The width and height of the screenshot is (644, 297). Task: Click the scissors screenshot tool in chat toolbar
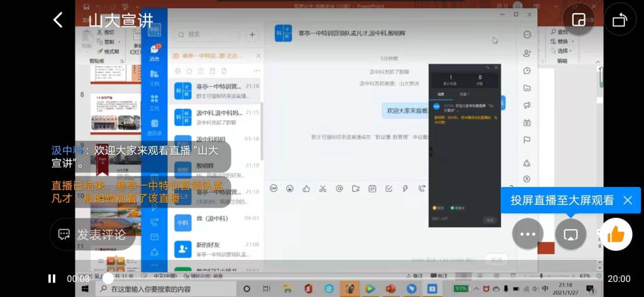[323, 189]
